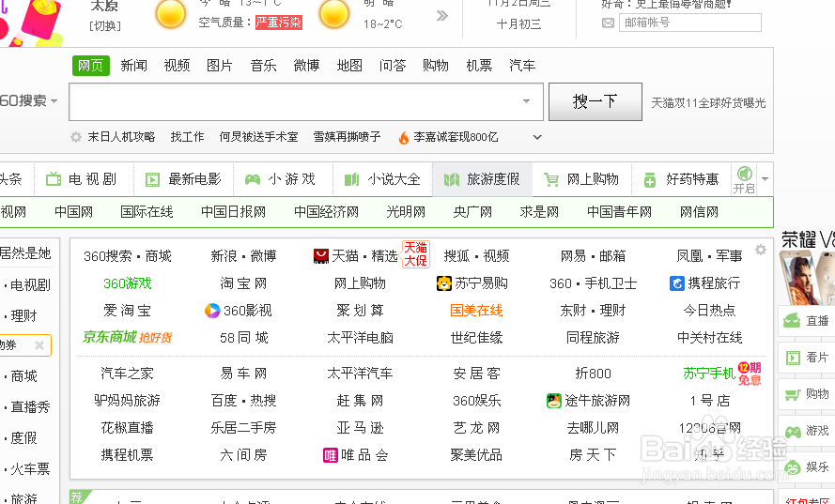Switch city with the 切换 link
Screen dimensions: 835x504
click(105, 26)
